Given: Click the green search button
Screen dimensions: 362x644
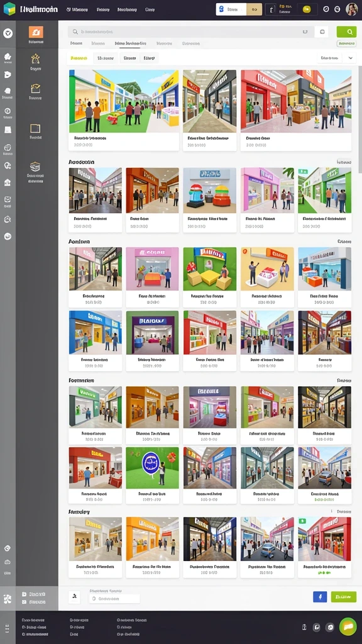Looking at the screenshot, I should (x=346, y=31).
